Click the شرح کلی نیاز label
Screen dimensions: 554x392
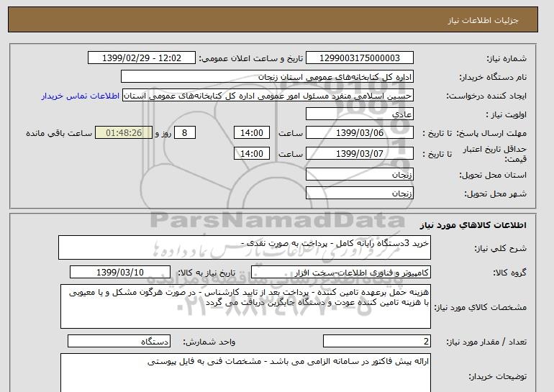pos(500,248)
